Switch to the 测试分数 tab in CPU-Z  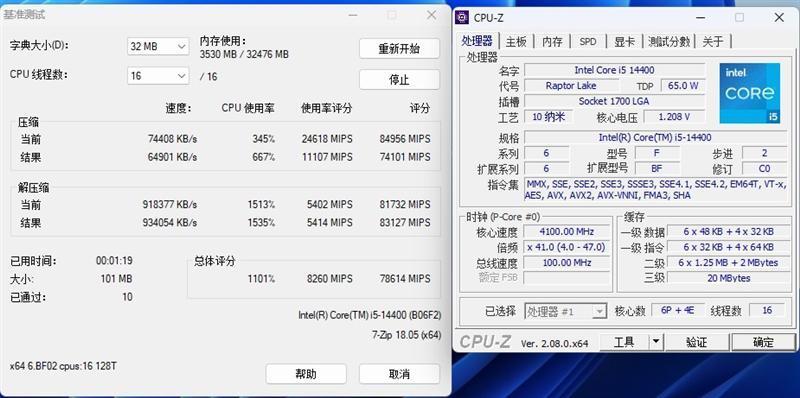[669, 41]
